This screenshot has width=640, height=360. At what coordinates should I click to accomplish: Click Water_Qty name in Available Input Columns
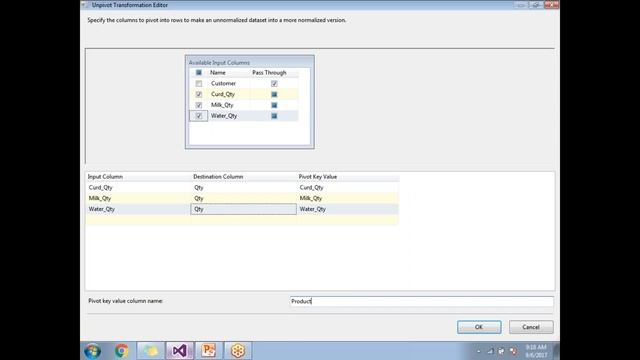click(224, 116)
